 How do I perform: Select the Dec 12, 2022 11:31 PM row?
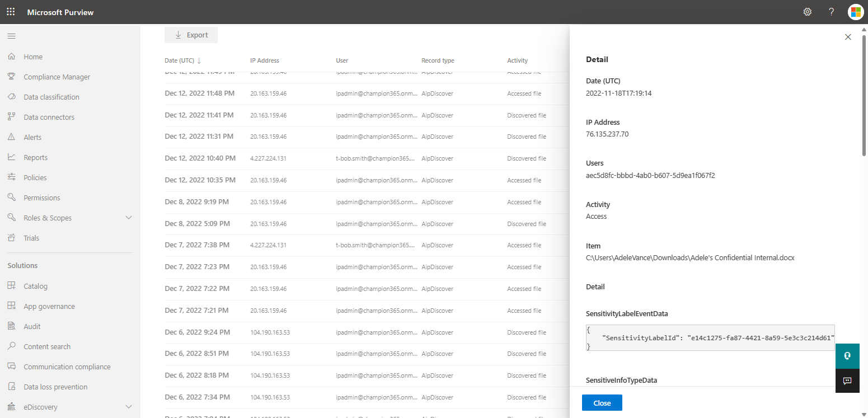coord(367,137)
